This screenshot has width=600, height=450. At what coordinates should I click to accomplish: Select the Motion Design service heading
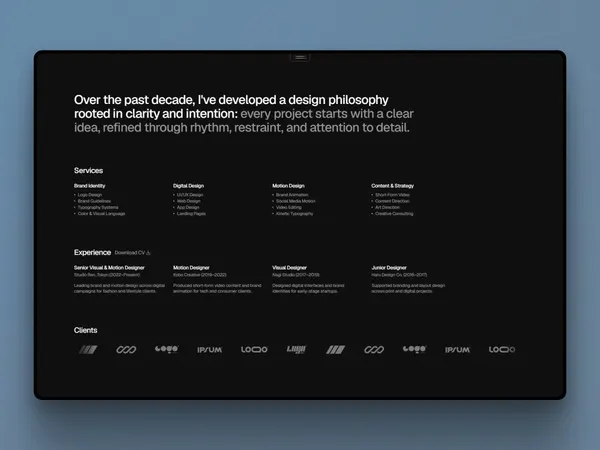click(288, 186)
